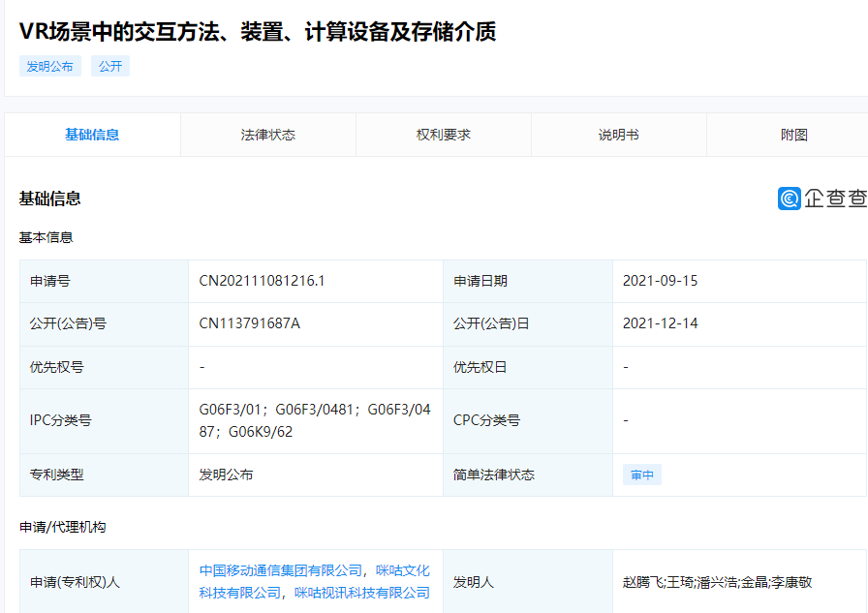868x613 pixels.
Task: Click application date 2021-09-15
Action: point(660,281)
